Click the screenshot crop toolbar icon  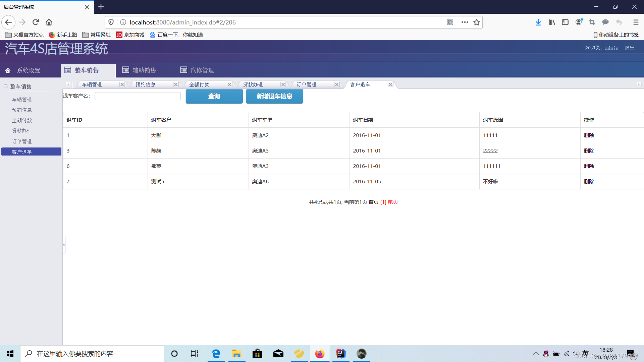click(592, 22)
